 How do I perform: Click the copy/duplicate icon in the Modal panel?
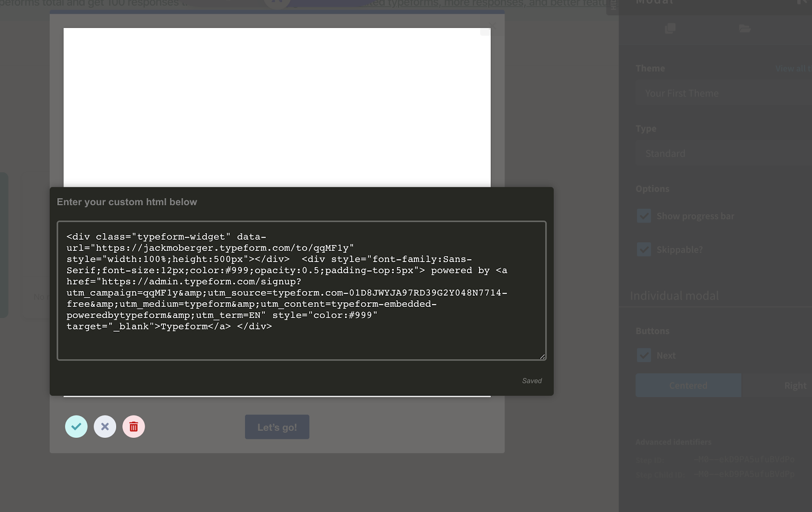(x=670, y=28)
